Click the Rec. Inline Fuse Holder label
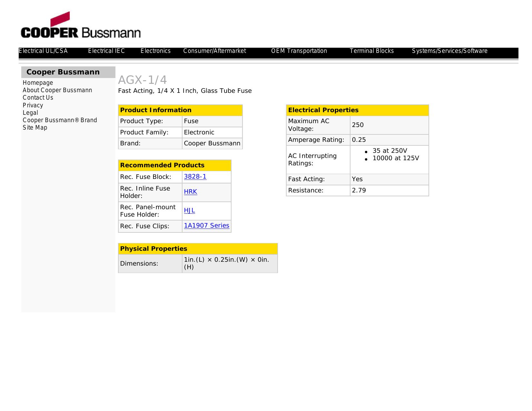This screenshot has height=411, width=532. pos(145,192)
